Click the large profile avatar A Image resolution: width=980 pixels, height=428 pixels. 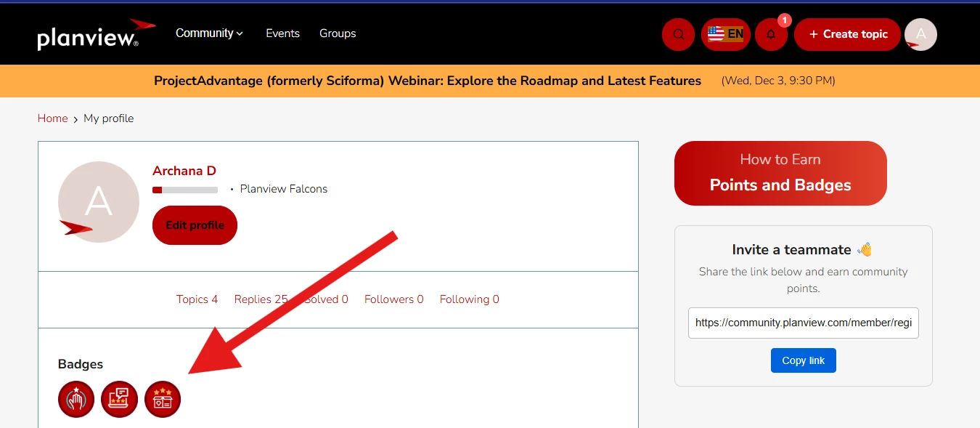coord(99,201)
